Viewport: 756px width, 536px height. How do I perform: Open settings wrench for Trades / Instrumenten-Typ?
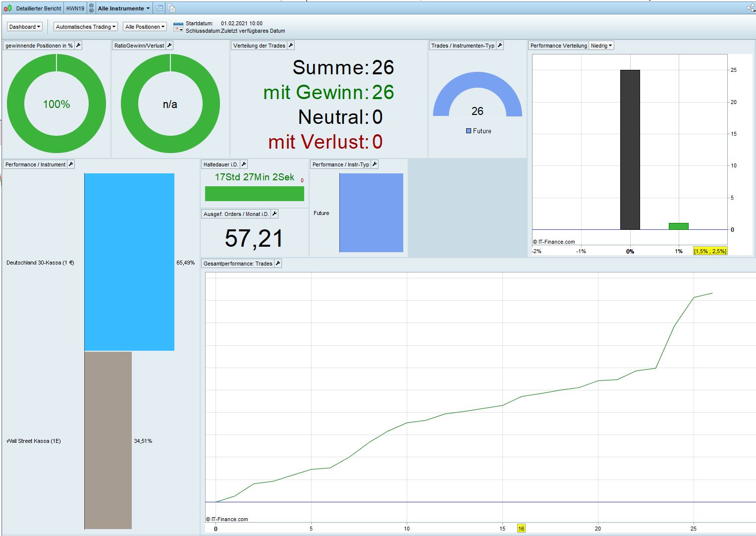tap(500, 46)
